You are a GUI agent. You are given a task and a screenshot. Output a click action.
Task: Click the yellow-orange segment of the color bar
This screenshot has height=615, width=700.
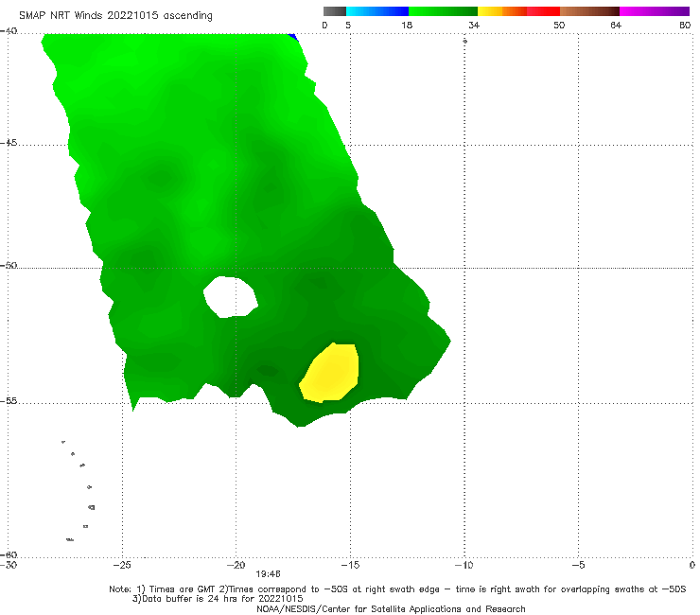[501, 11]
